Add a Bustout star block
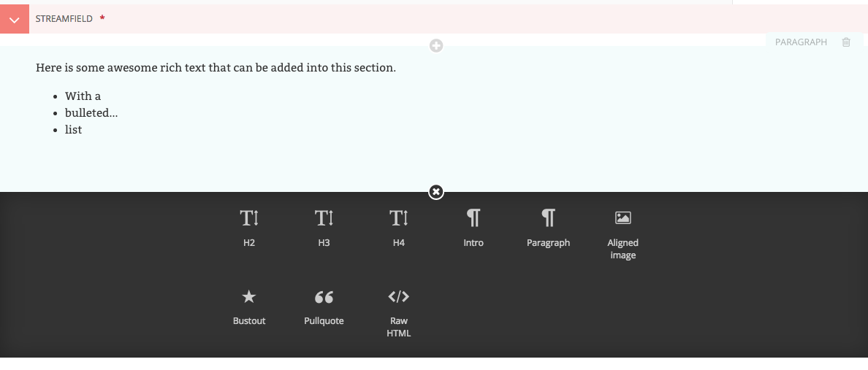 pos(249,306)
